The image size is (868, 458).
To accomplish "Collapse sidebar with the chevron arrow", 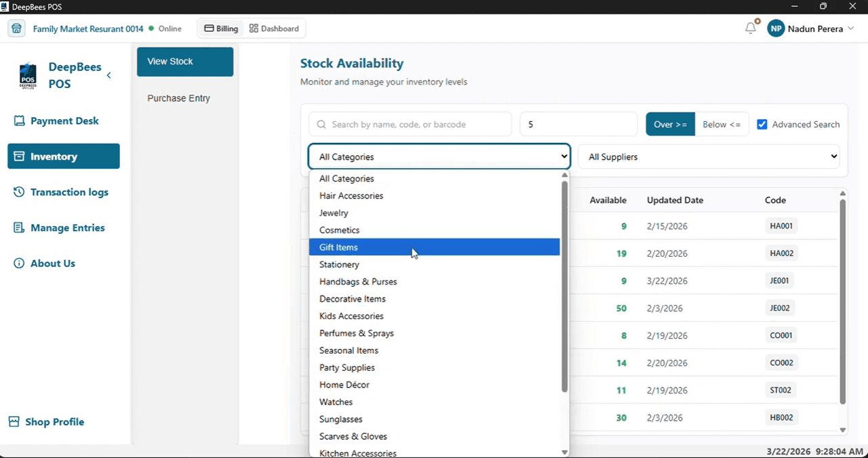I will [x=109, y=75].
